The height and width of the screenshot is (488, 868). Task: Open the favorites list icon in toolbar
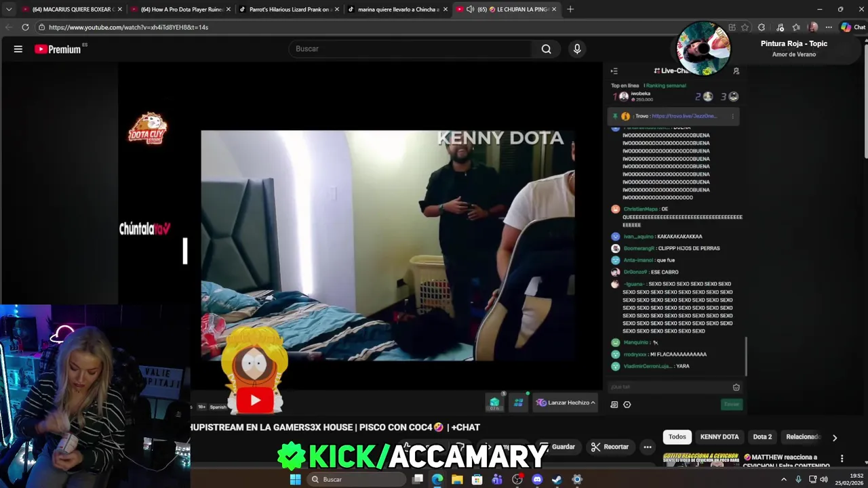[x=796, y=27]
